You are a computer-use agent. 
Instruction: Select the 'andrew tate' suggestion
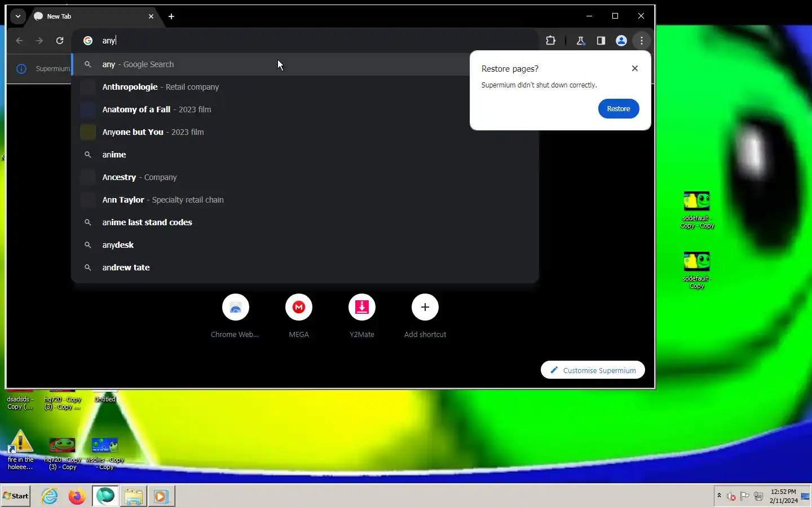pos(305,268)
